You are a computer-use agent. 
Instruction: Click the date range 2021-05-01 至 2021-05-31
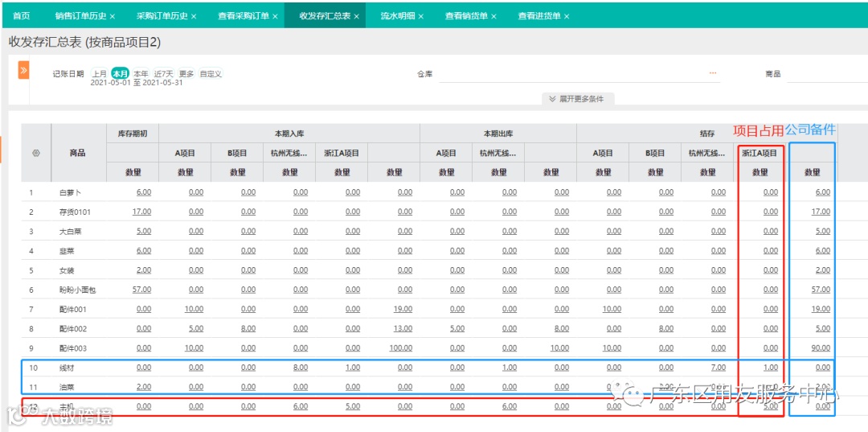pyautogui.click(x=136, y=83)
